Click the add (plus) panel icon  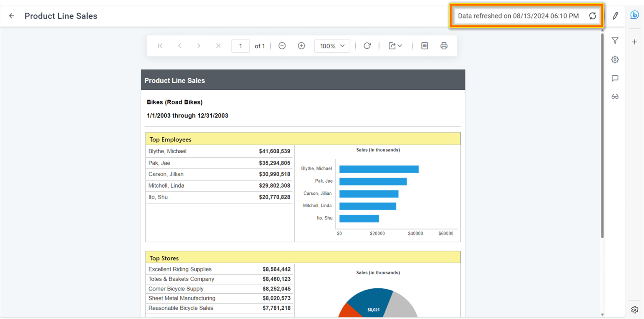tap(634, 42)
